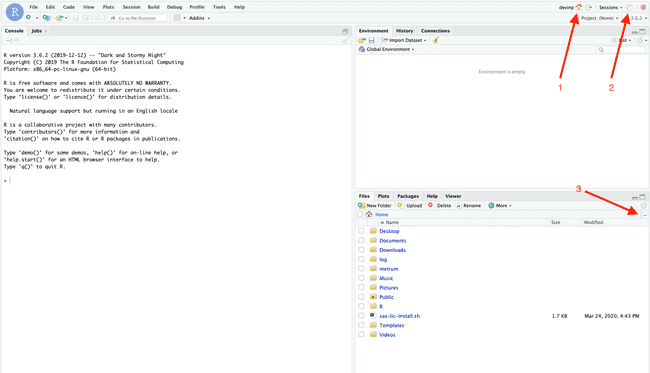Click the Go to file/function field
Screen dimensions: 650x373
click(138, 18)
